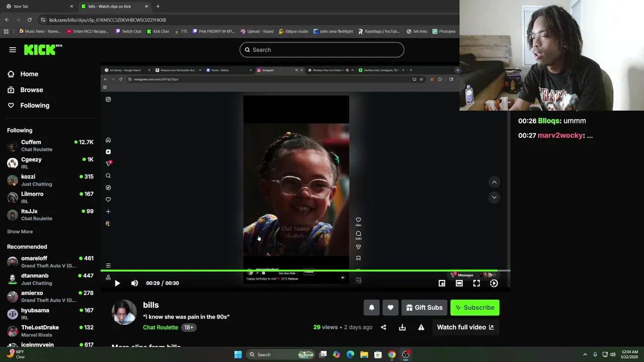This screenshot has width=644, height=362.
Task: Open ItsJJx's channel in Following list
Action: click(50, 215)
